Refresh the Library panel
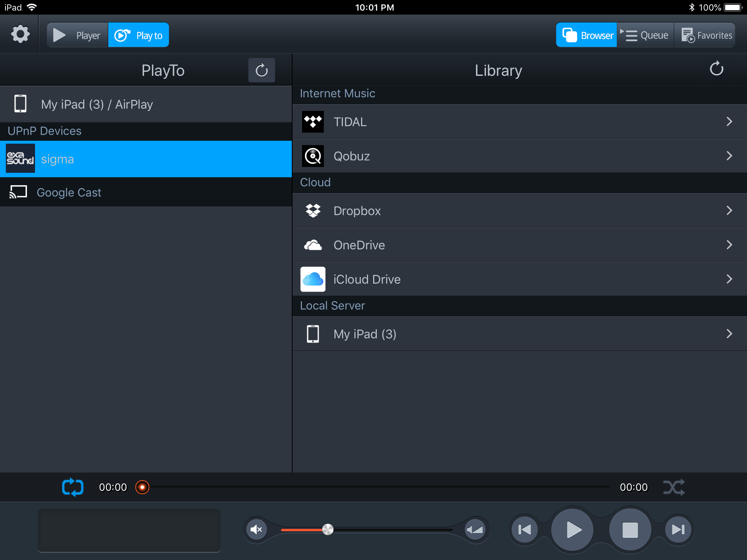This screenshot has height=560, width=747. click(716, 69)
